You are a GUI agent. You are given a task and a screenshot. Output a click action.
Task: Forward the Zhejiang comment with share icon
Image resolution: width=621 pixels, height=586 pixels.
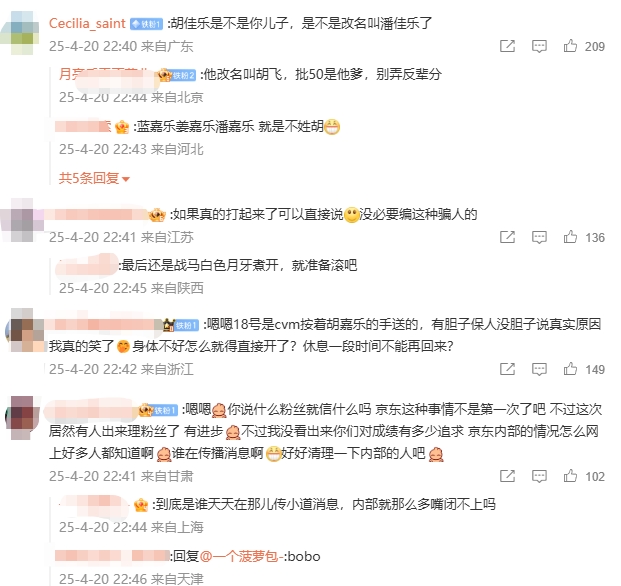tap(507, 369)
